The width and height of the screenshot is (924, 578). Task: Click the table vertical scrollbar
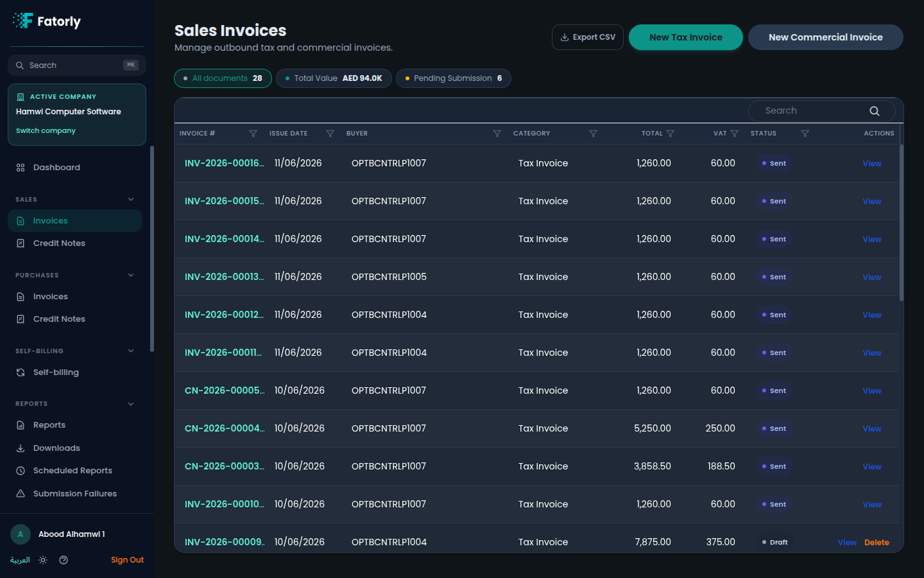(902, 222)
